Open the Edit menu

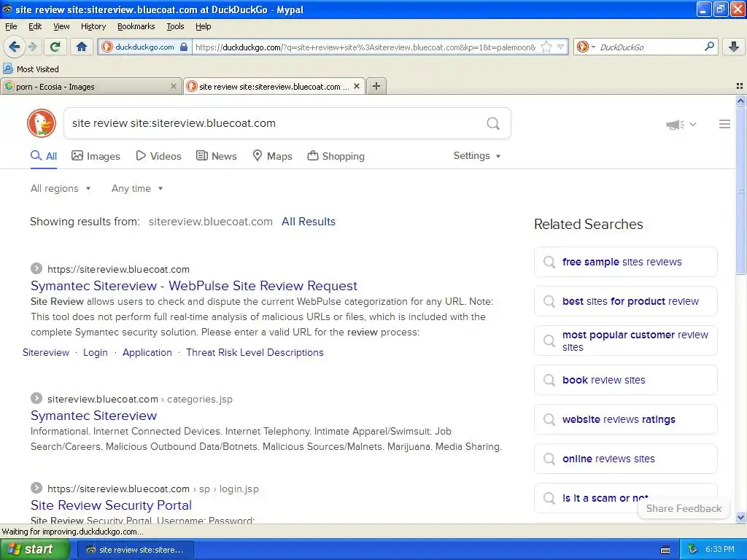click(35, 26)
